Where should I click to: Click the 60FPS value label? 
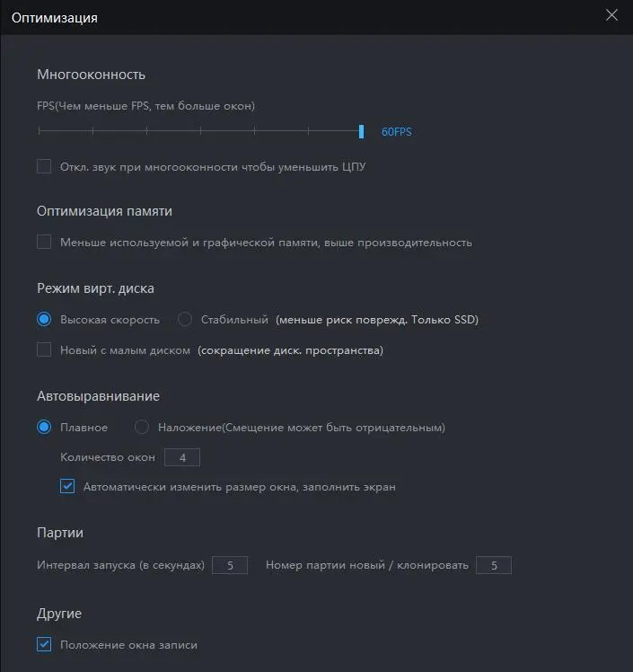click(396, 132)
